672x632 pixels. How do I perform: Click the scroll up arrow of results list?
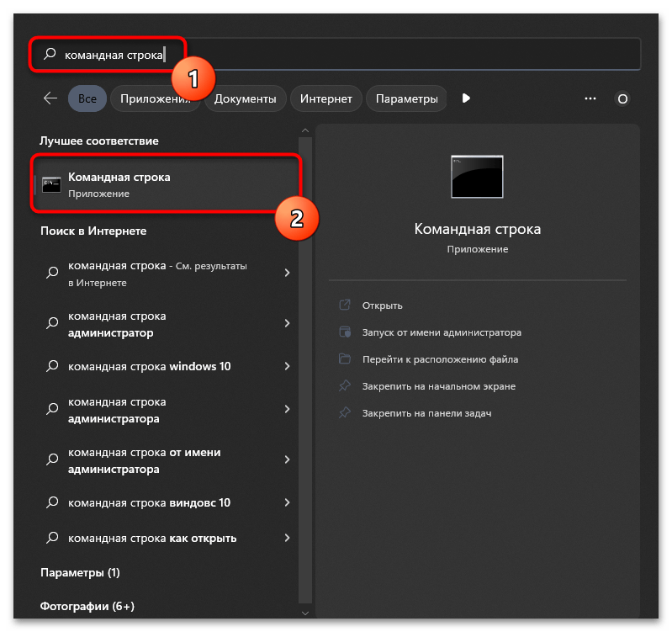[305, 130]
